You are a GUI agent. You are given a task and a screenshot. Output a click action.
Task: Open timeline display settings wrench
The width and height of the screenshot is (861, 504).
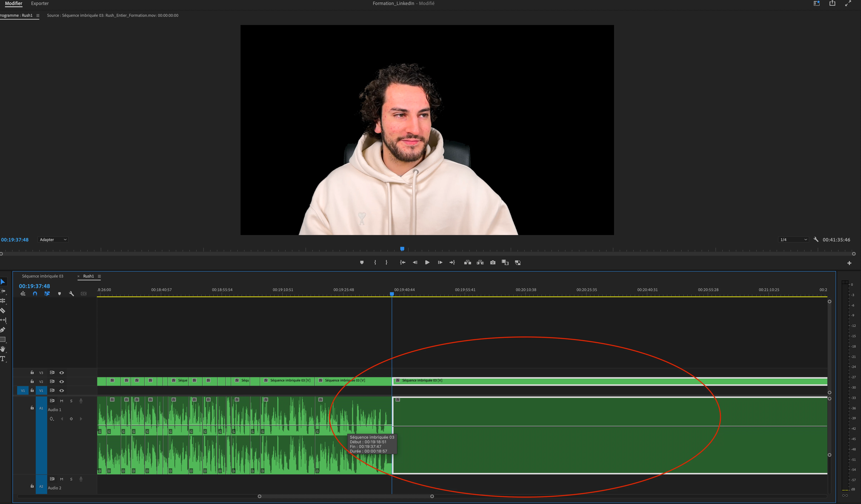pyautogui.click(x=71, y=294)
